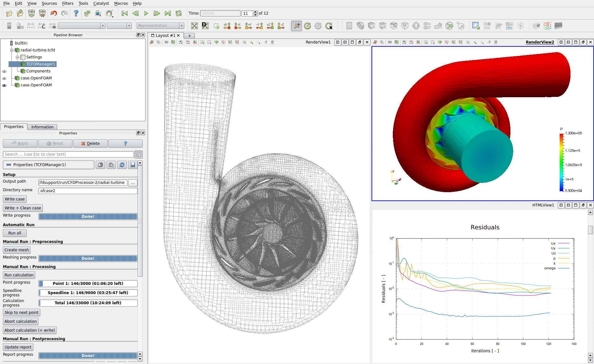Click the Run calculation button
This screenshot has height=364, width=594.
(19, 275)
